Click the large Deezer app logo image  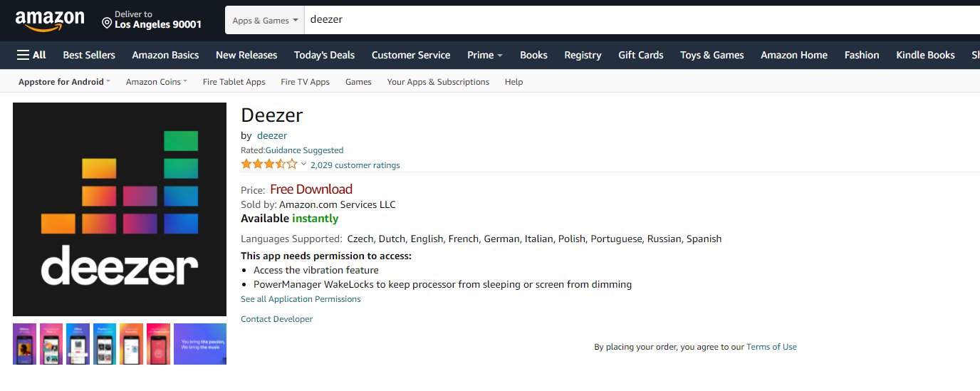click(x=120, y=209)
